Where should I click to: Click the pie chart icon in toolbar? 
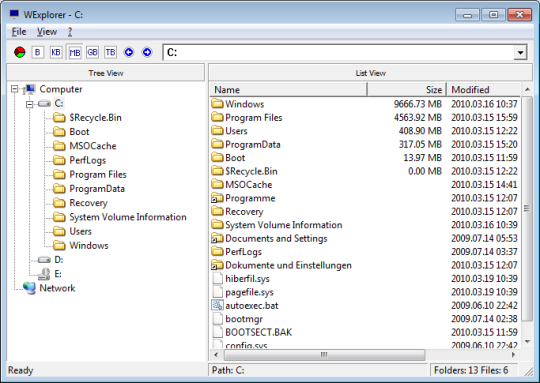click(x=20, y=52)
